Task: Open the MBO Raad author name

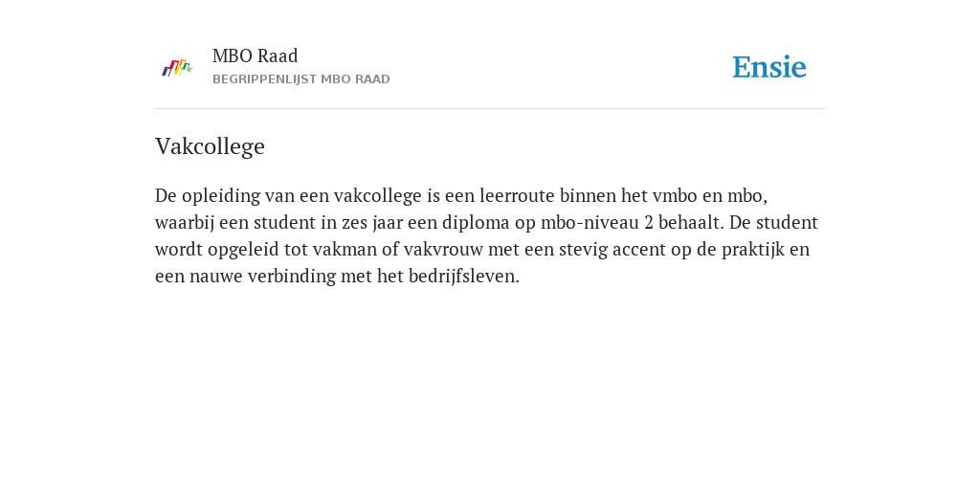Action: tap(255, 56)
